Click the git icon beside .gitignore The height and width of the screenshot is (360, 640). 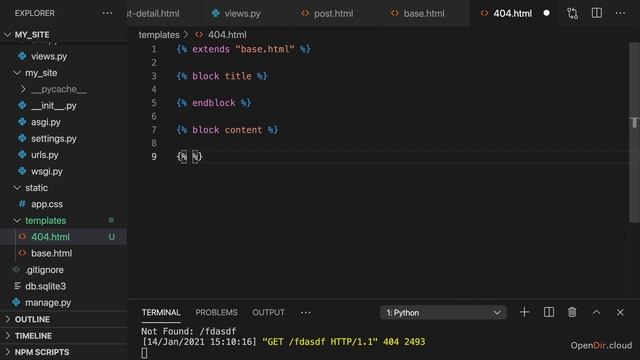(x=16, y=269)
